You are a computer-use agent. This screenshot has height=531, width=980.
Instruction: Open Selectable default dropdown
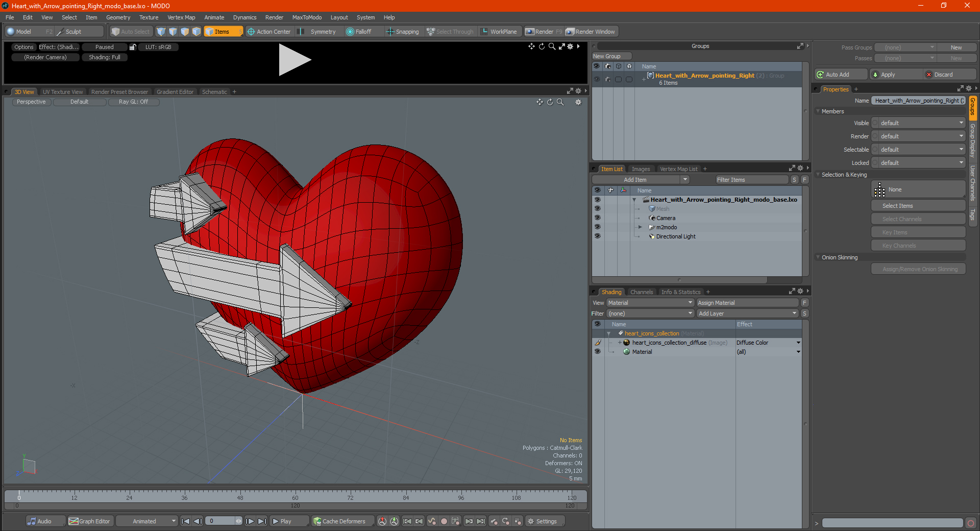point(918,150)
